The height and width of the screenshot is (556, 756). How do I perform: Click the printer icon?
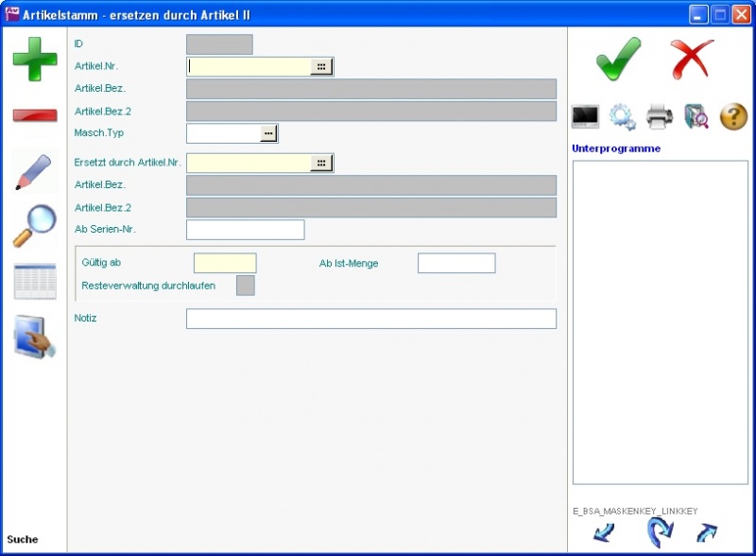660,116
